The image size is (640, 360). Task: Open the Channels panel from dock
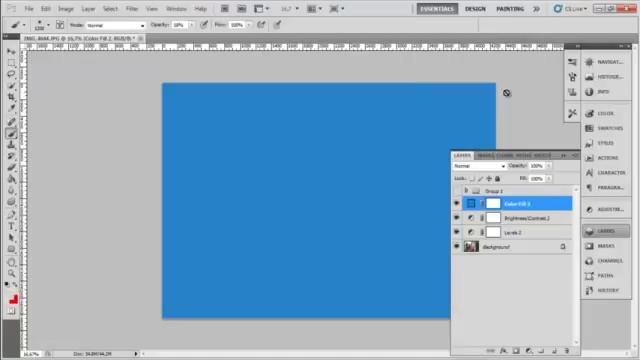pyautogui.click(x=605, y=261)
